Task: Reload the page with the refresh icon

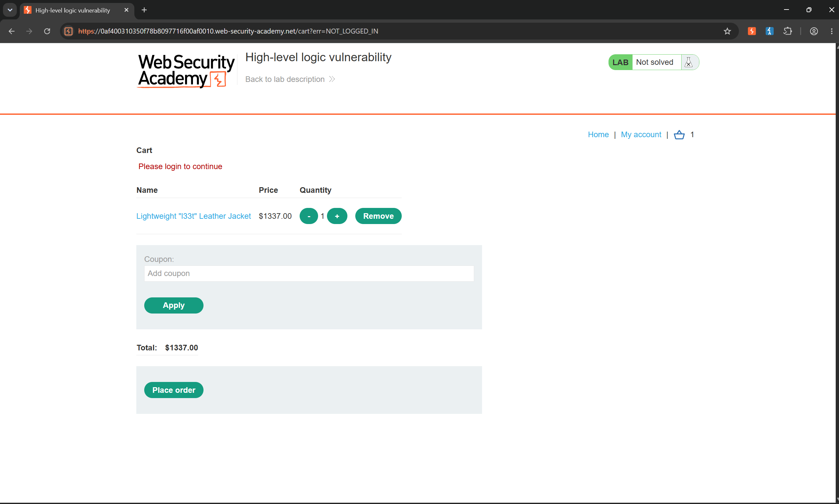Action: (x=47, y=31)
